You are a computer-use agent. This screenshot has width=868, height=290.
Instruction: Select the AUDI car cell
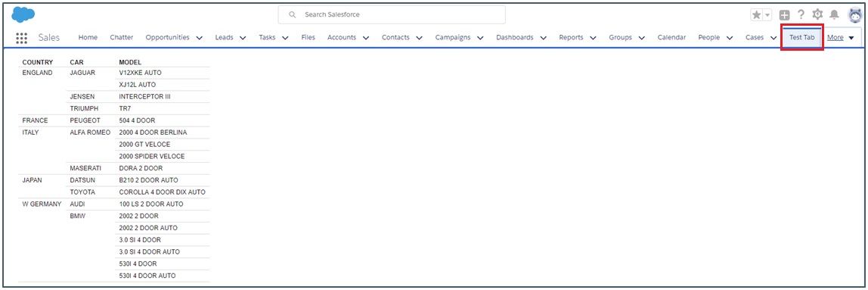(x=78, y=204)
